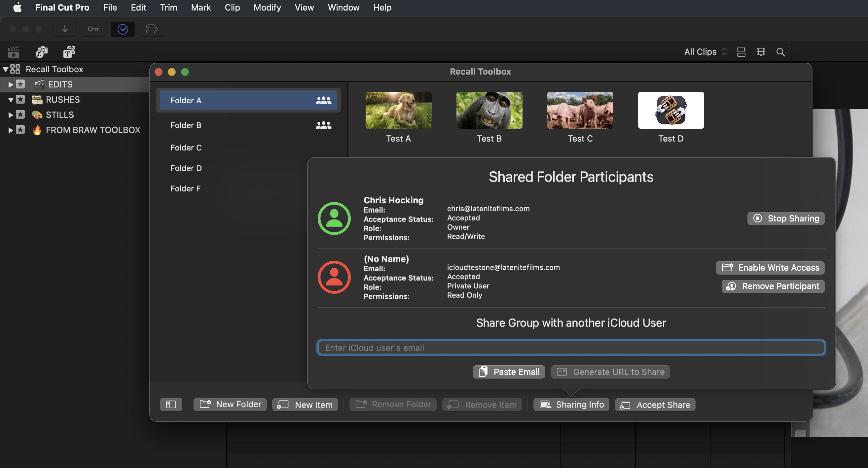Viewport: 868px width, 468px height.
Task: Click the Stop Sharing button icon
Action: pyautogui.click(x=758, y=218)
